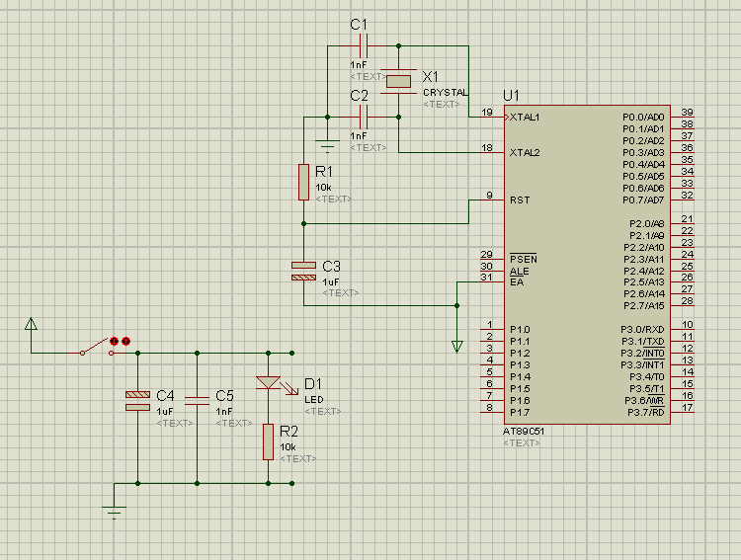Click the P3.7/RD pin label
741x560 pixels.
point(645,413)
